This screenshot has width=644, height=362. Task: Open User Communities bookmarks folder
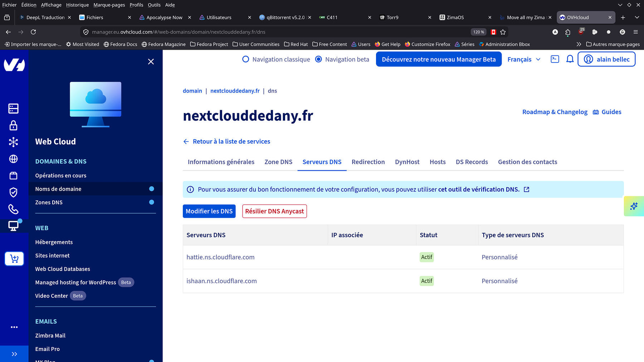coord(256,44)
